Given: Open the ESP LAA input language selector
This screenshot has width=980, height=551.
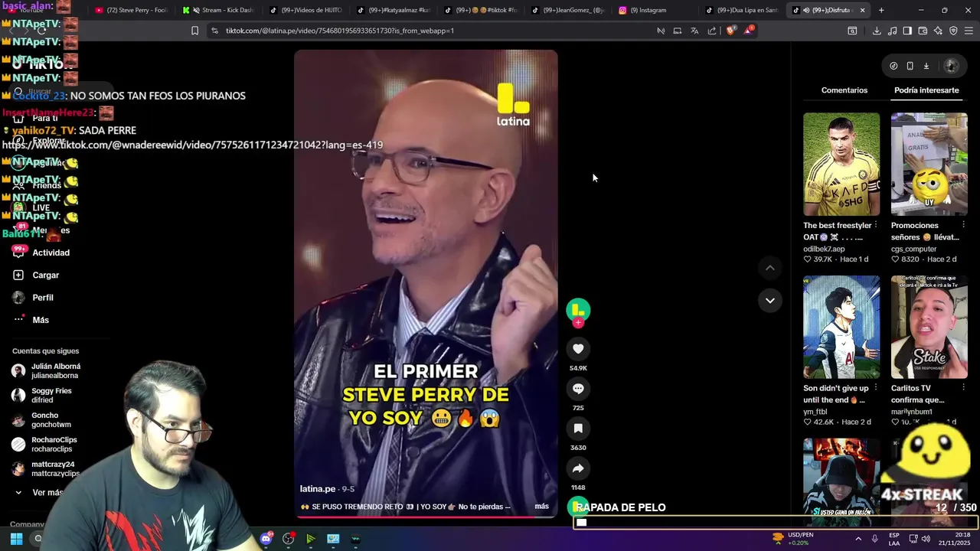Looking at the screenshot, I should 894,539.
